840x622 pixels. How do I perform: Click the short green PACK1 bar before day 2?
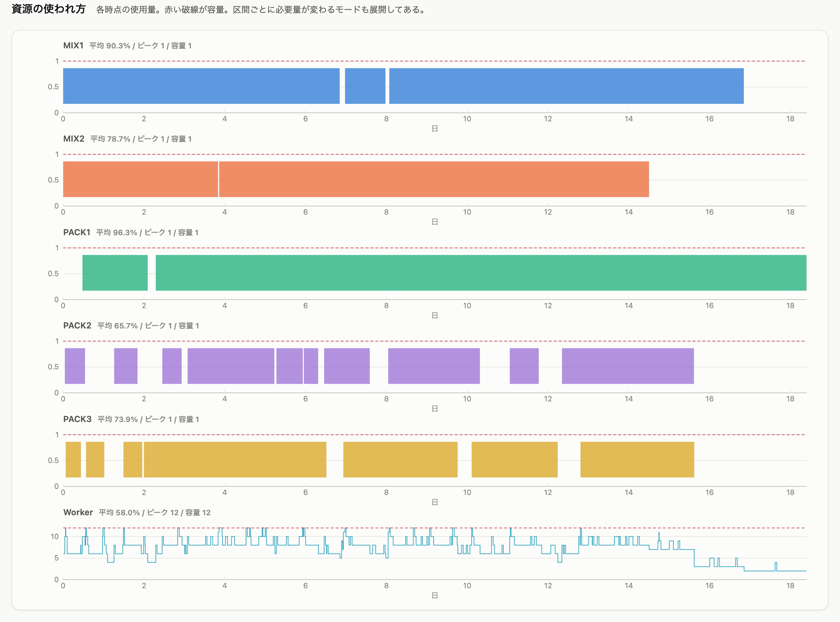click(x=115, y=273)
